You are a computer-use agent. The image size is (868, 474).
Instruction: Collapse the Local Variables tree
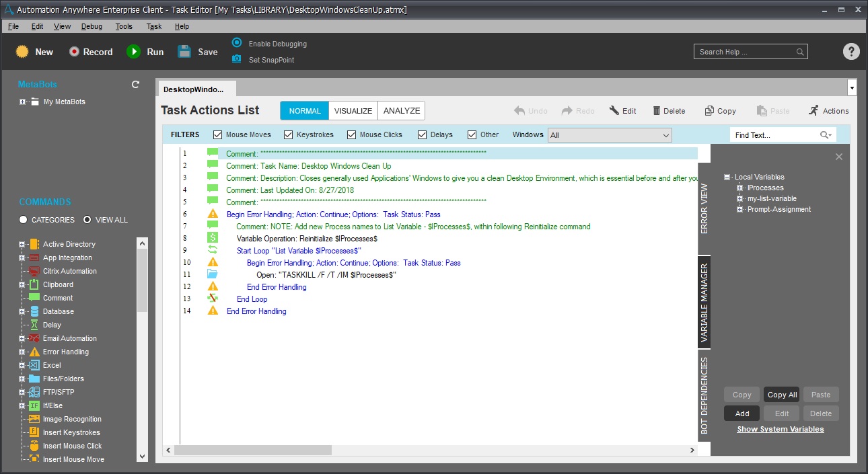(727, 177)
